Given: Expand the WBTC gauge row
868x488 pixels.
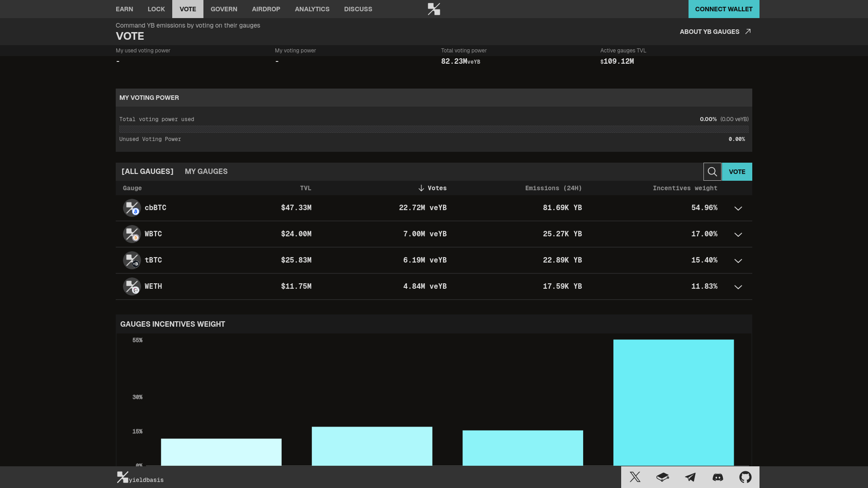Looking at the screenshot, I should pyautogui.click(x=738, y=235).
